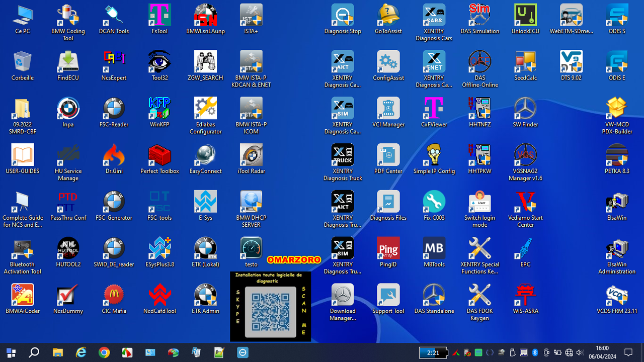Launch Chrome from the taskbar

click(104, 352)
